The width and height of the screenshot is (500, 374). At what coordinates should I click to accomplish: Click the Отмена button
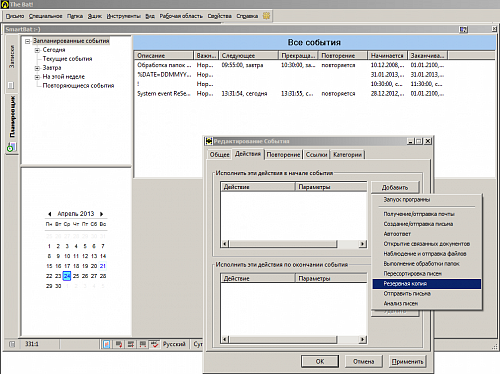[x=363, y=361]
